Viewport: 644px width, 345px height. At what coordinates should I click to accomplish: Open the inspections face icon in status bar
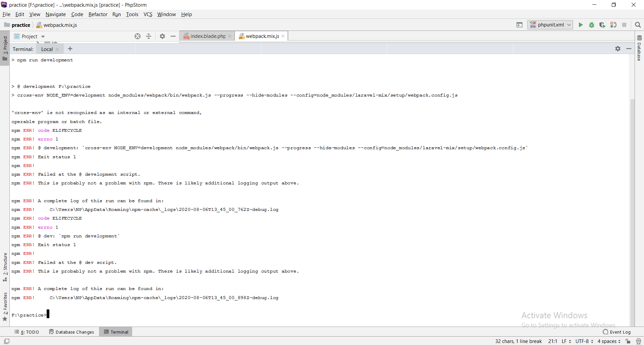click(x=639, y=341)
